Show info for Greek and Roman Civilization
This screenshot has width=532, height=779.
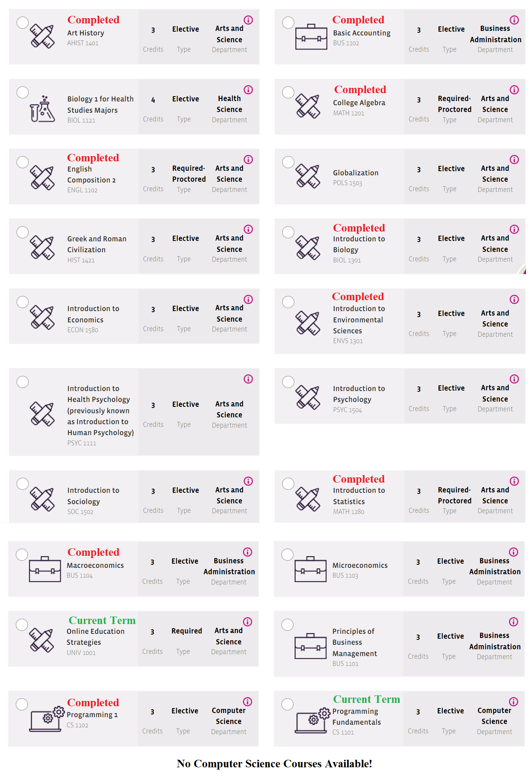coord(248,229)
